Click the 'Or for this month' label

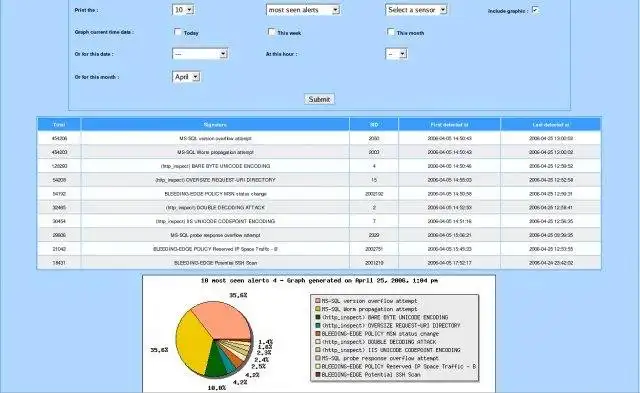pos(97,77)
